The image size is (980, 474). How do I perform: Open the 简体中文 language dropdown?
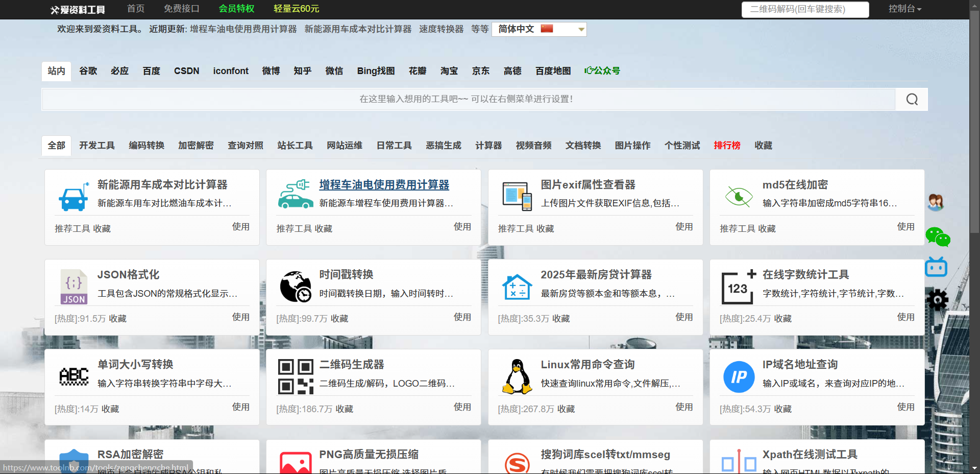[539, 29]
